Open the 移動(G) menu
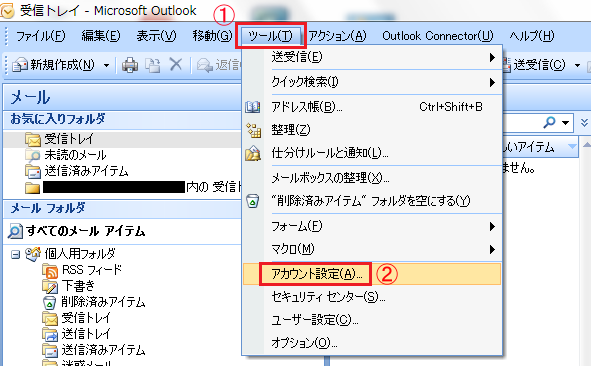 coord(212,36)
